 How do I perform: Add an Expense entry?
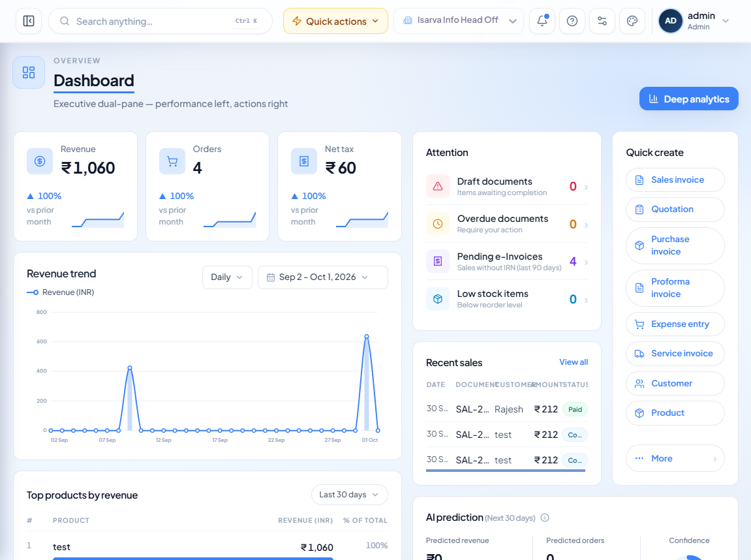675,324
